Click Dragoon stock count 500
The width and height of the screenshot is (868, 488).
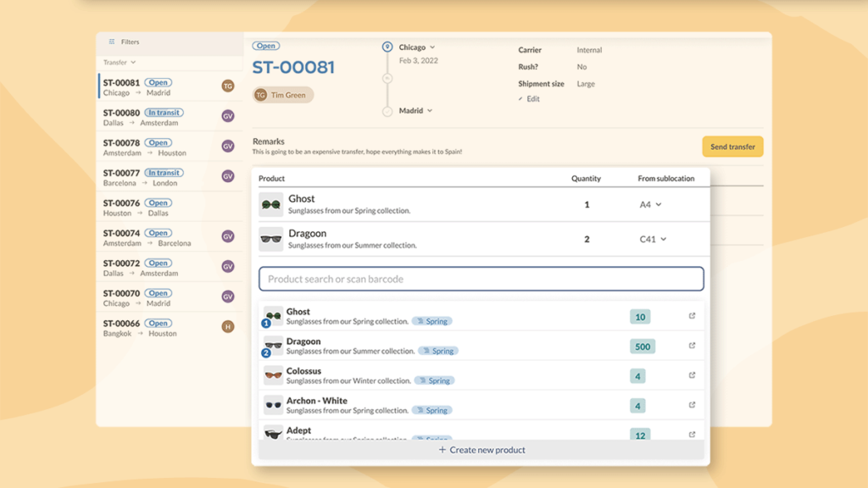tap(643, 347)
